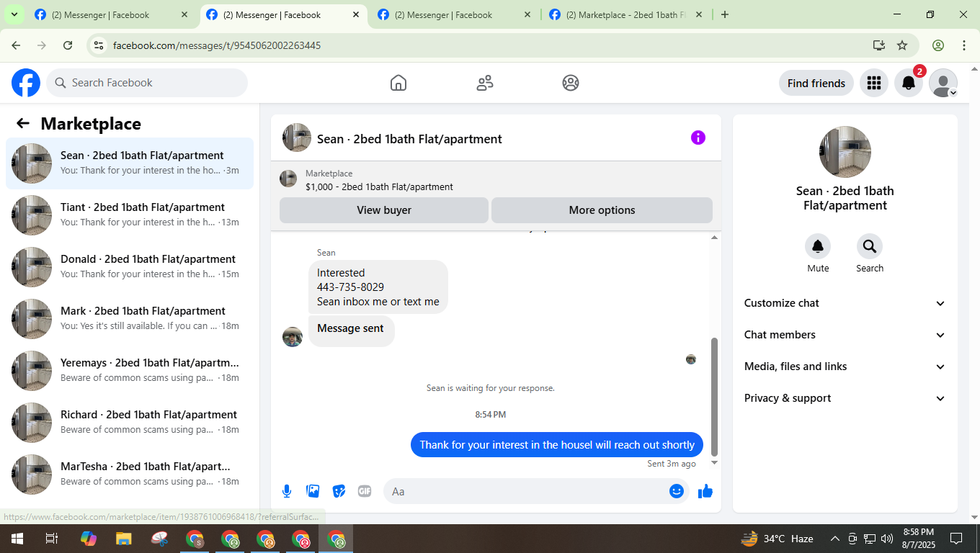Expand Media, files and links section
Image resolution: width=980 pixels, height=553 pixels.
point(845,367)
